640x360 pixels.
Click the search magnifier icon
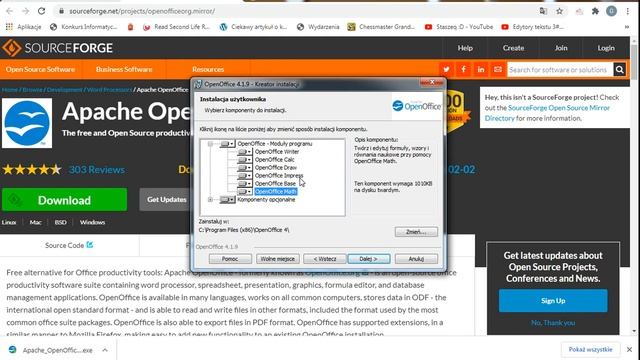[x=619, y=69]
